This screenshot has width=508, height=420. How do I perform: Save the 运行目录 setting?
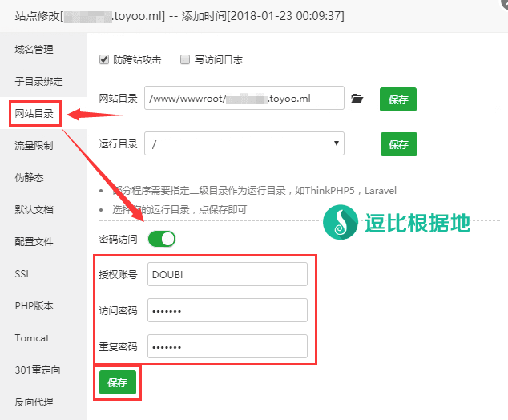coord(398,145)
